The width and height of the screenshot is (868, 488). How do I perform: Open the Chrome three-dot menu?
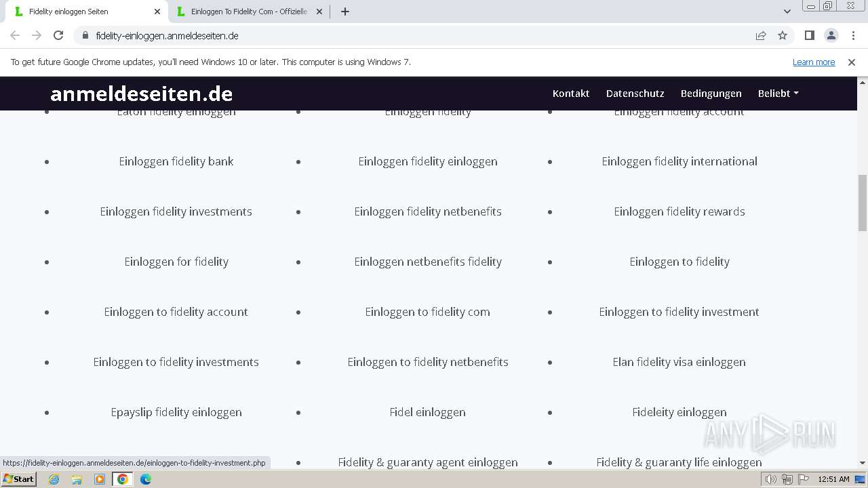(x=852, y=35)
